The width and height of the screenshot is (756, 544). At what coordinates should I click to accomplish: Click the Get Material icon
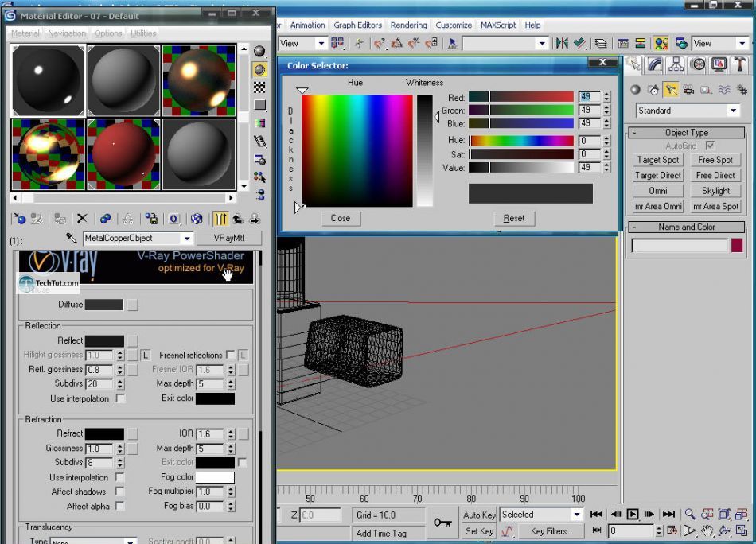20,220
